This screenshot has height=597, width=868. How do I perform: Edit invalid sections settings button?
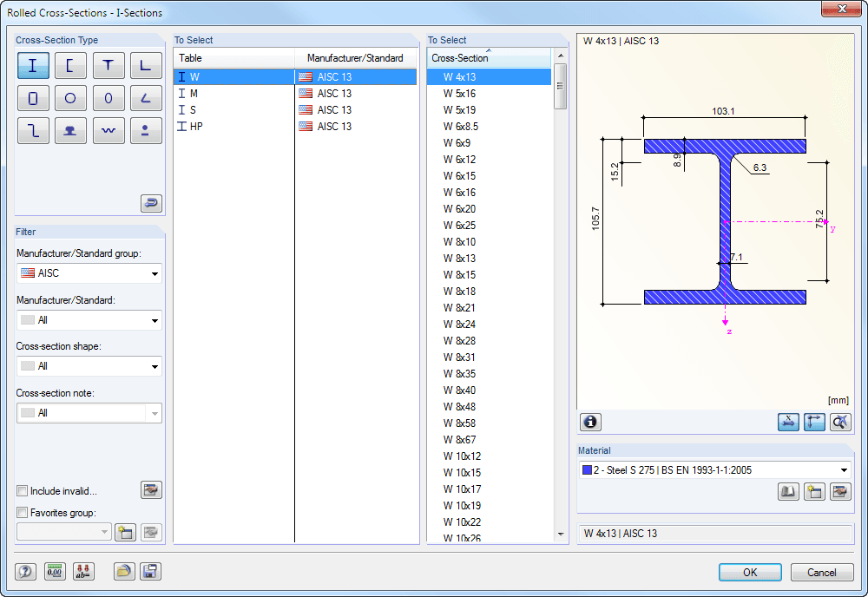click(151, 489)
